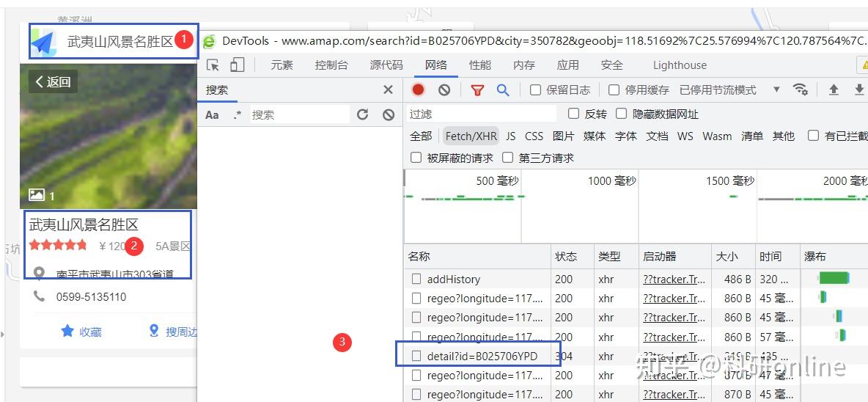
Task: Select the 文档 request type filter
Action: tap(657, 136)
